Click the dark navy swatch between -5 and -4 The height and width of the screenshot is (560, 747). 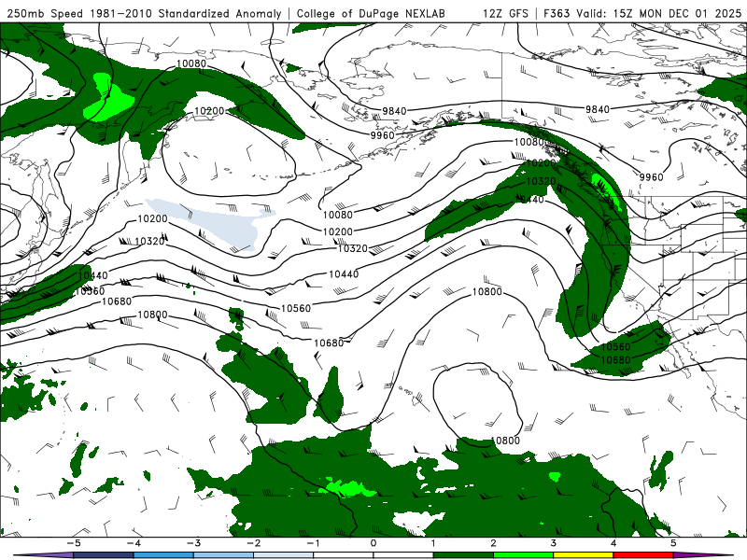tap(104, 555)
